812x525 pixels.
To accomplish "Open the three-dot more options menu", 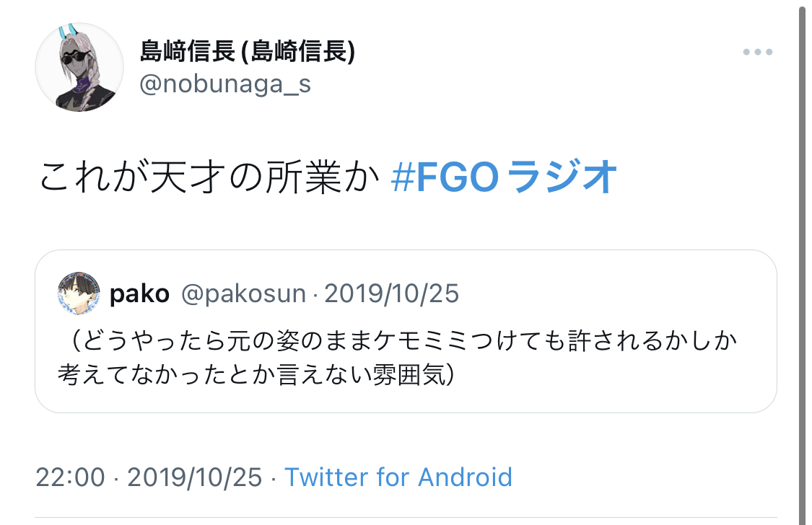I will [x=758, y=53].
